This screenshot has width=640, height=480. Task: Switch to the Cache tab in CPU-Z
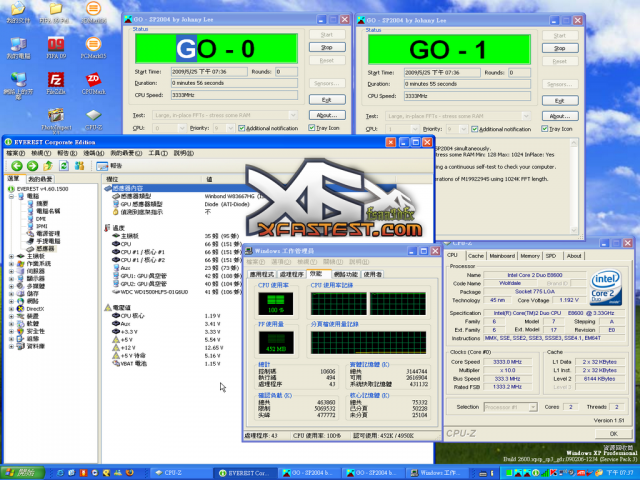click(476, 256)
